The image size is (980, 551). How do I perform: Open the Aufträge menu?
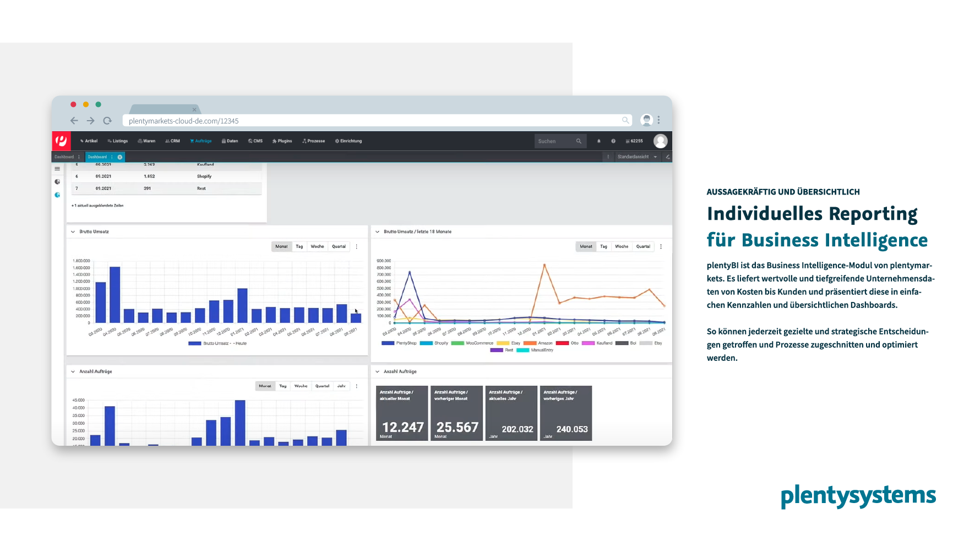point(201,141)
